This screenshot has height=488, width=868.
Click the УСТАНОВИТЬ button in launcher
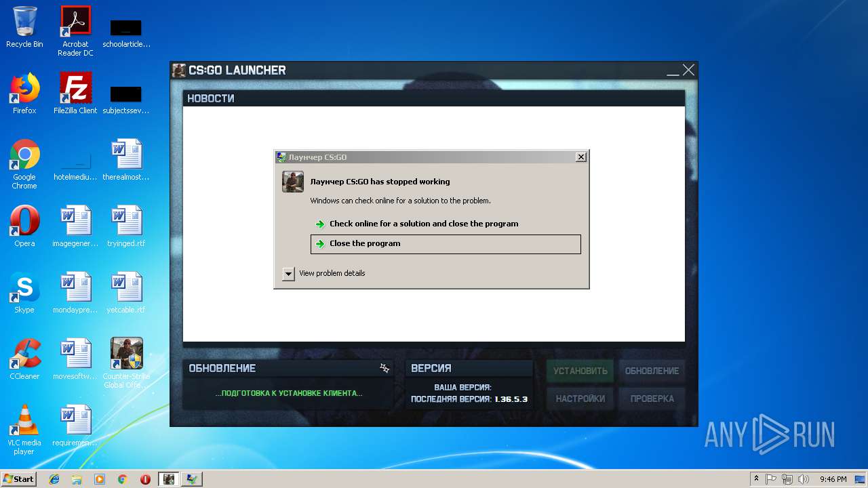(x=580, y=371)
